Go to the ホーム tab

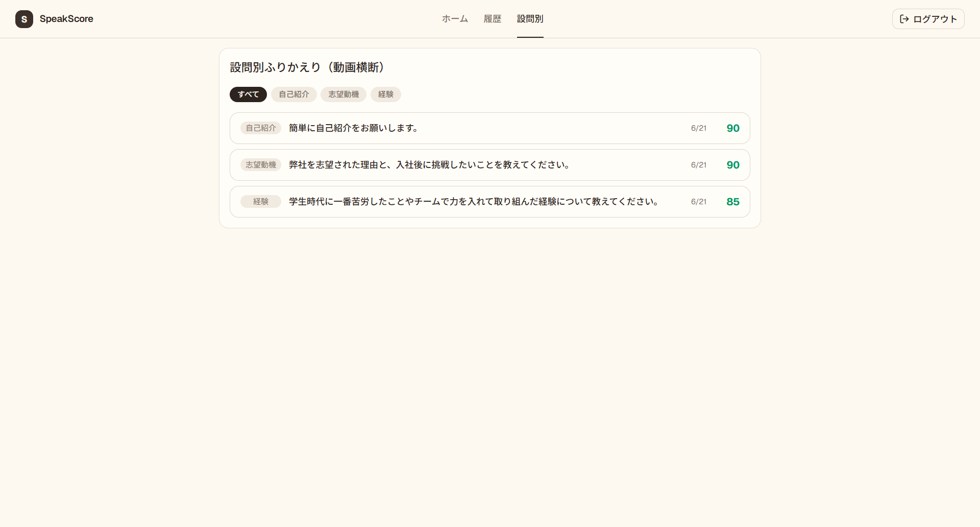455,19
